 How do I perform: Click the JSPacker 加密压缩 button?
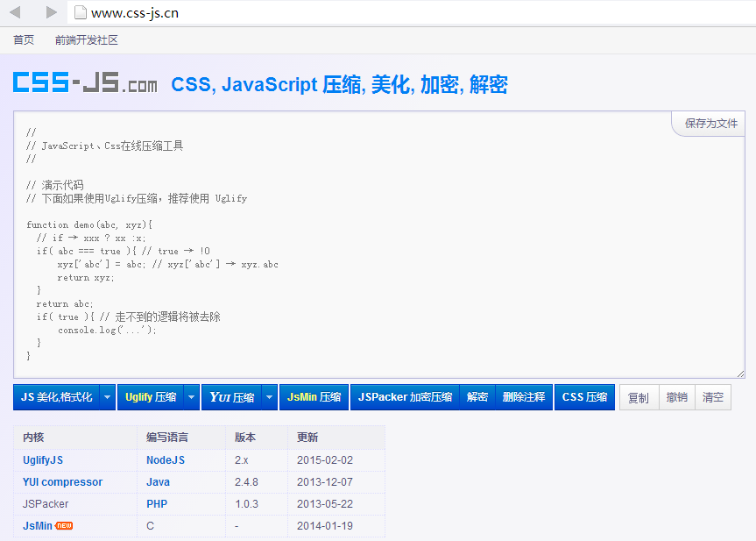(405, 397)
